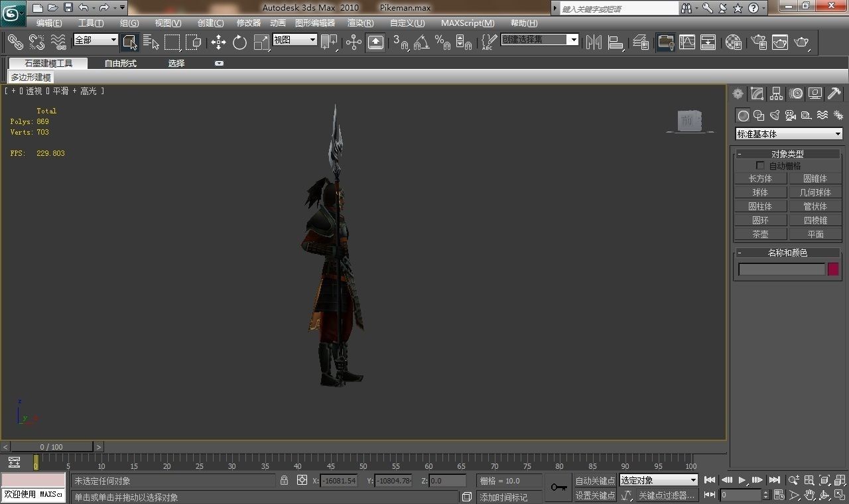849x504 pixels.
Task: Click the Align tool
Action: click(616, 42)
